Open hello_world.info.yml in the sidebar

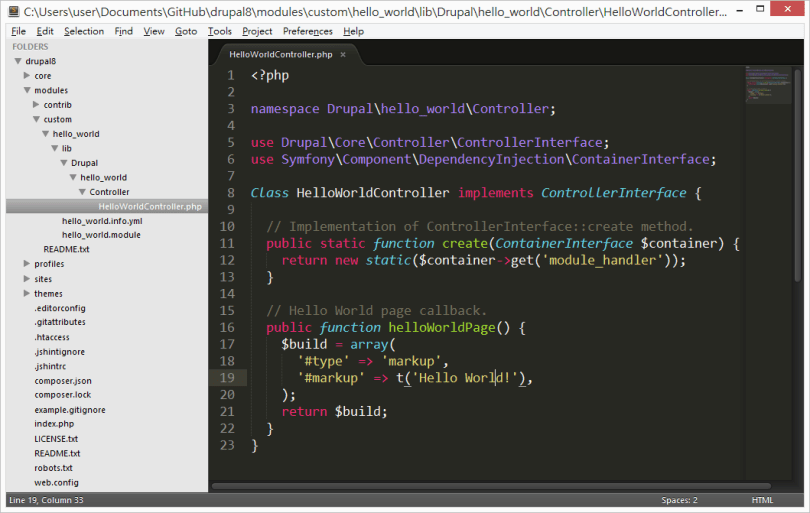102,221
